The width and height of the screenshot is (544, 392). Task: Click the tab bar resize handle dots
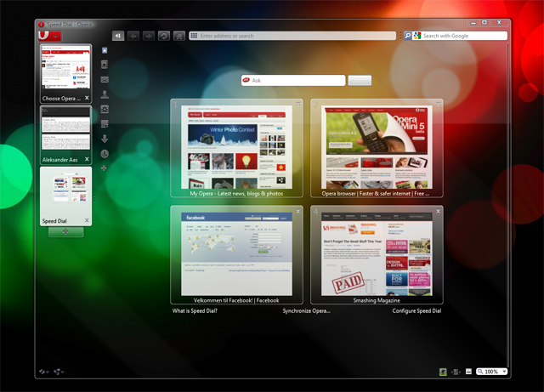[x=95, y=198]
